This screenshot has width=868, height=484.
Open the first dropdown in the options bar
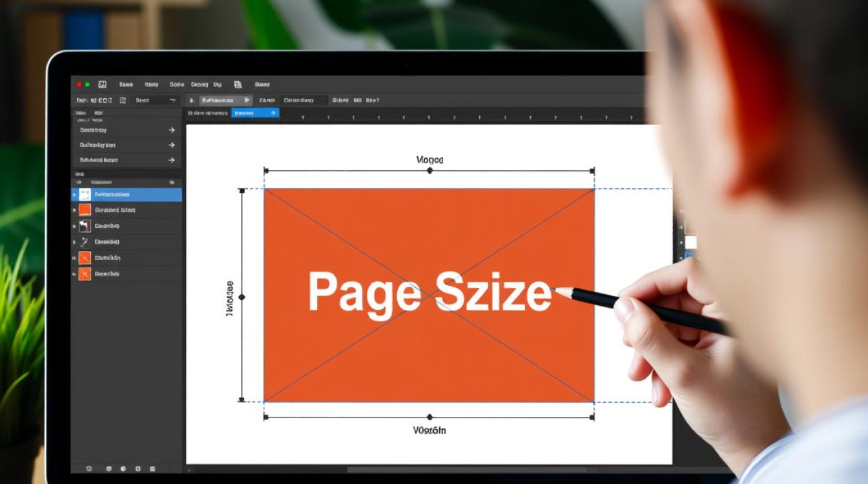coord(155,101)
